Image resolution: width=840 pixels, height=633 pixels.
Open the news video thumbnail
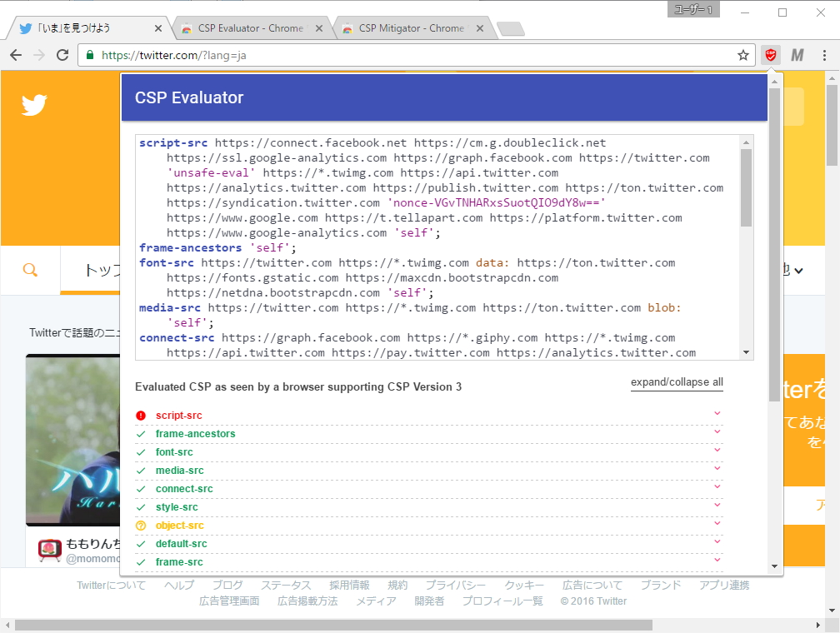coord(72,441)
